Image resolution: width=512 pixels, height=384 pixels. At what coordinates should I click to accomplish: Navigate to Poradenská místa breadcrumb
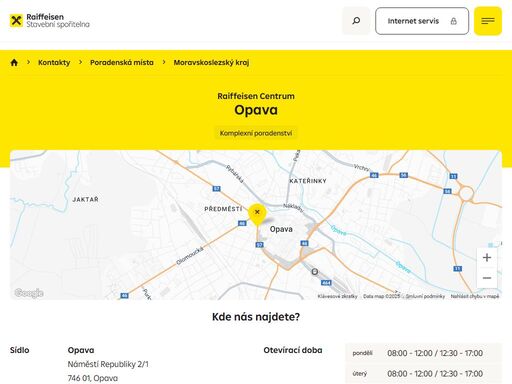(122, 62)
